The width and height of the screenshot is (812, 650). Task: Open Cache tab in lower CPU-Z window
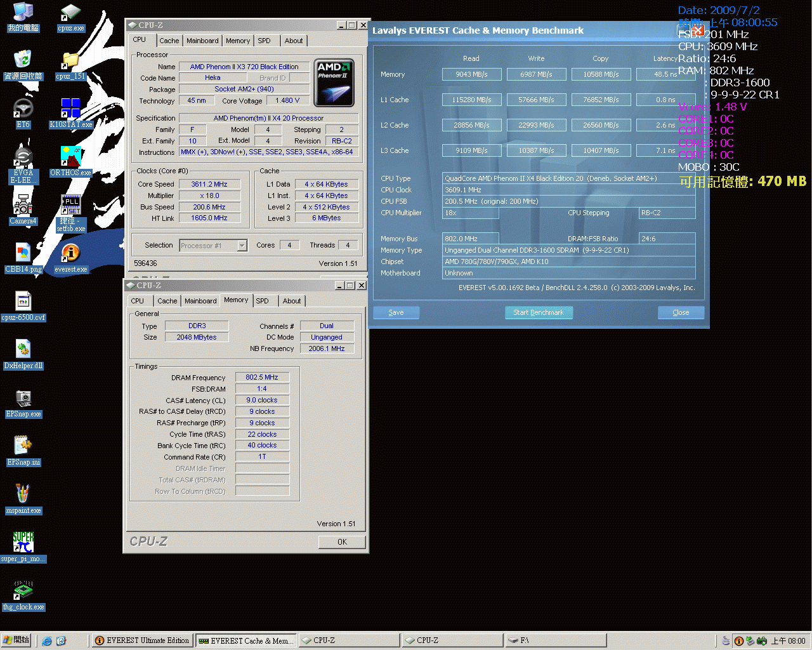[x=167, y=301]
